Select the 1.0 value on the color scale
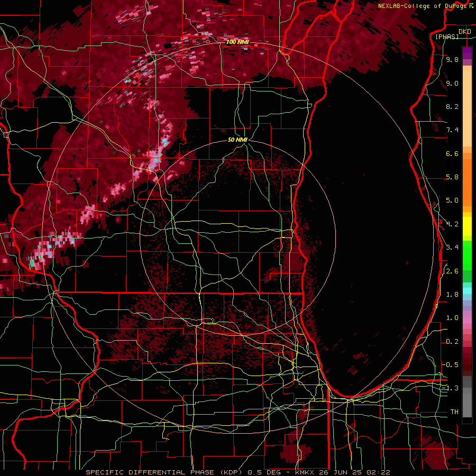Screen dimensions: 476x476 point(452,318)
